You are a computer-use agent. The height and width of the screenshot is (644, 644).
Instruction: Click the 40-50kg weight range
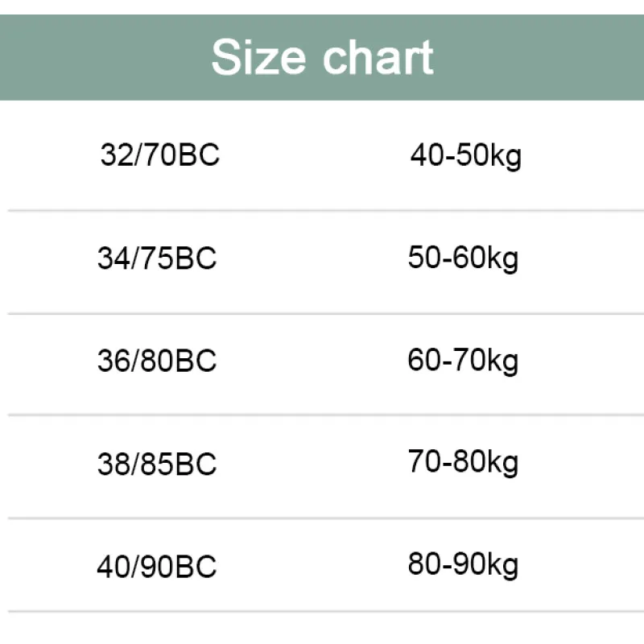click(x=465, y=155)
